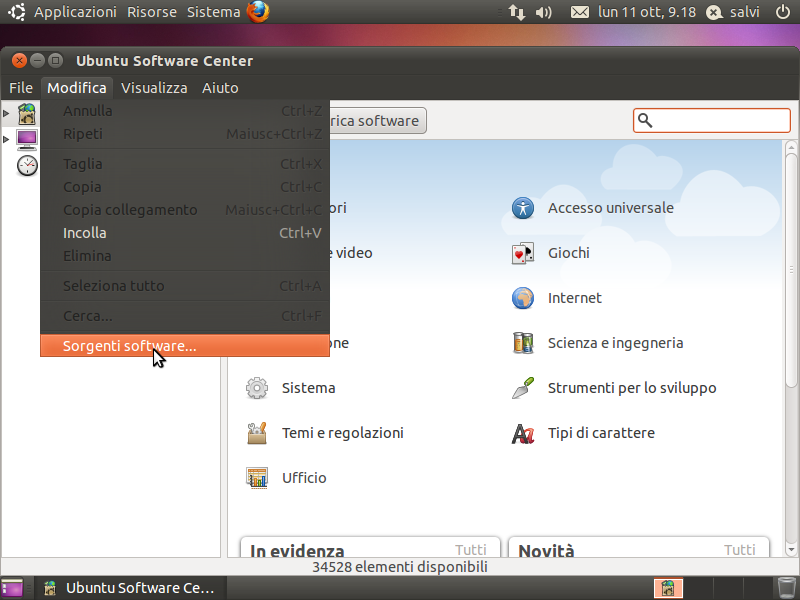The width and height of the screenshot is (800, 600).
Task: Open the Internet category link
Action: pyautogui.click(x=574, y=298)
